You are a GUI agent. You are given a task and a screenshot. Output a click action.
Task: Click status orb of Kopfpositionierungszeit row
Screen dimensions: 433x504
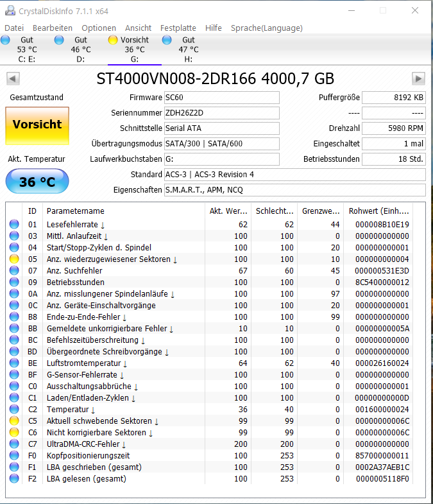(14, 455)
